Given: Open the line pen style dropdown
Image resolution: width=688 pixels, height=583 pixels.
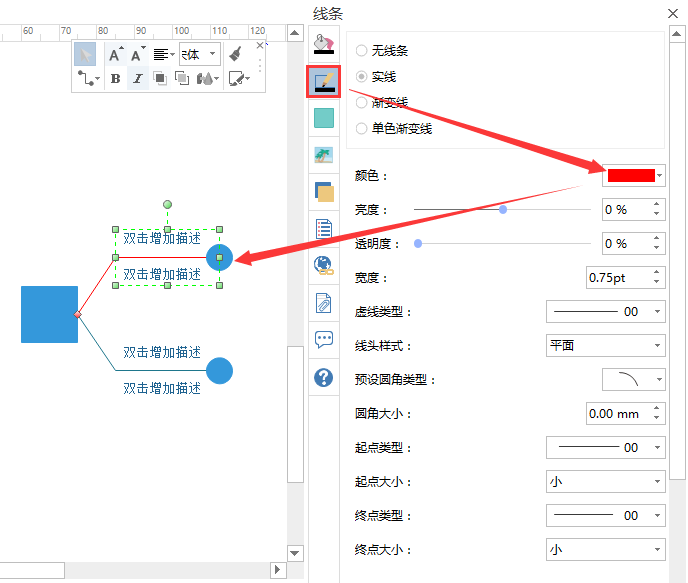Looking at the screenshot, I should (x=239, y=79).
